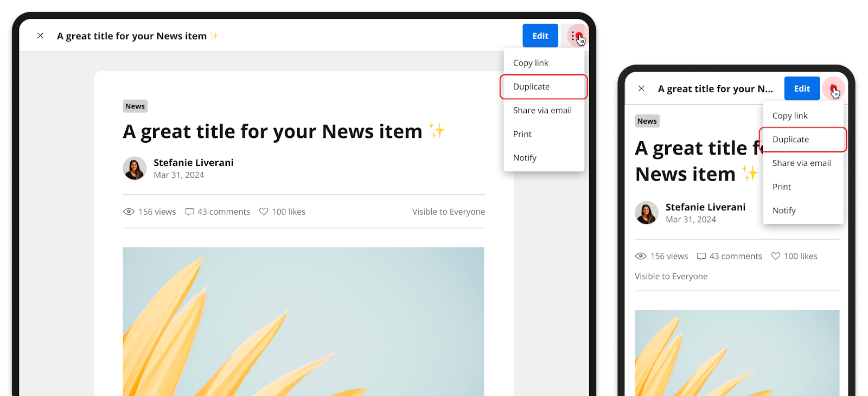Open the yellow petals image on tablet

(303, 322)
